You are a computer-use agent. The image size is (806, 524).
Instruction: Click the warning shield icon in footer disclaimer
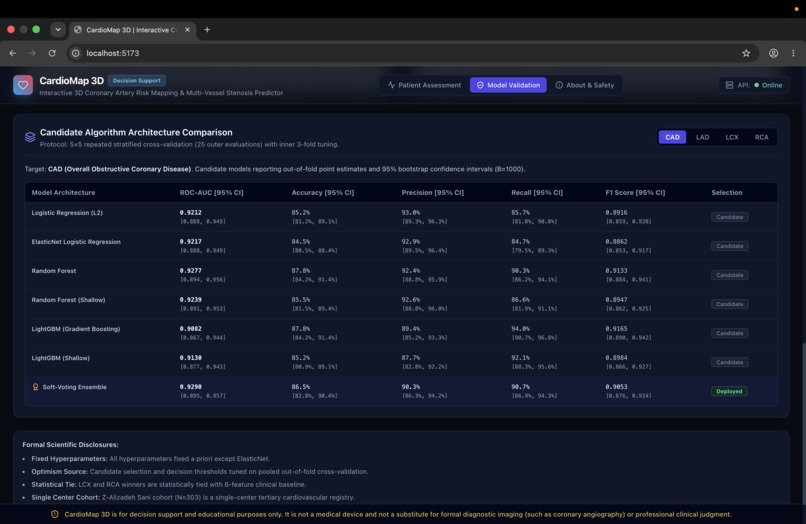pyautogui.click(x=54, y=514)
